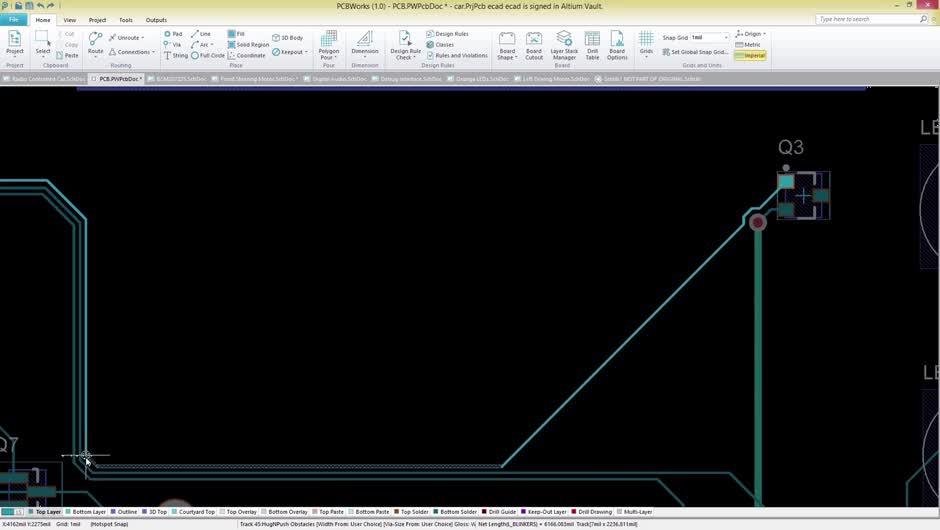The height and width of the screenshot is (530, 940).
Task: Open Board Options
Action: [x=617, y=46]
